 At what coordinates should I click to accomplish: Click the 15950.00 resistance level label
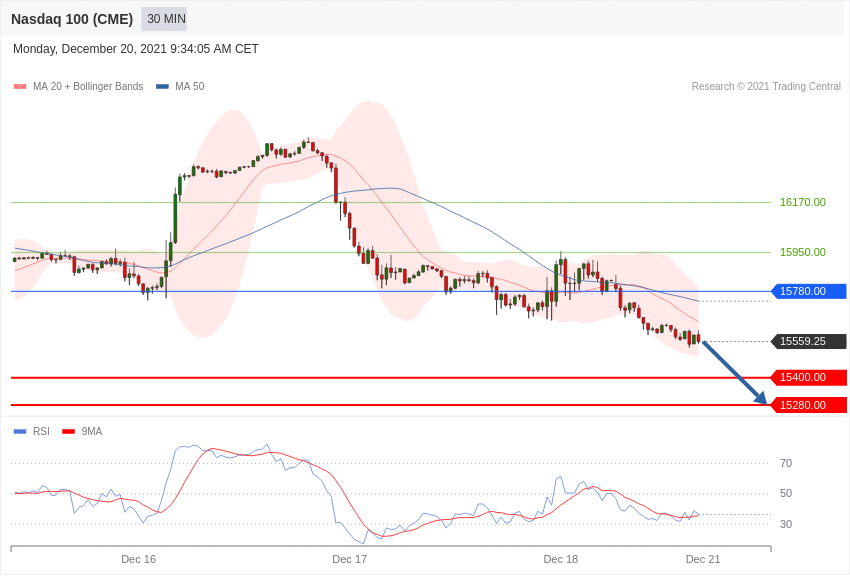tap(802, 252)
